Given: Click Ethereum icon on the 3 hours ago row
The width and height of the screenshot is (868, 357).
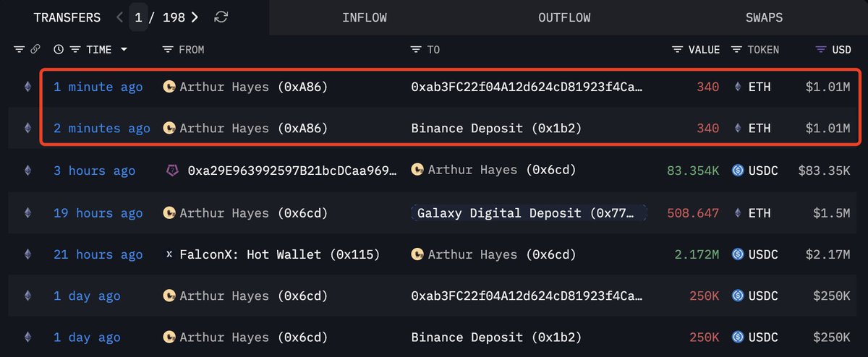Looking at the screenshot, I should point(28,171).
